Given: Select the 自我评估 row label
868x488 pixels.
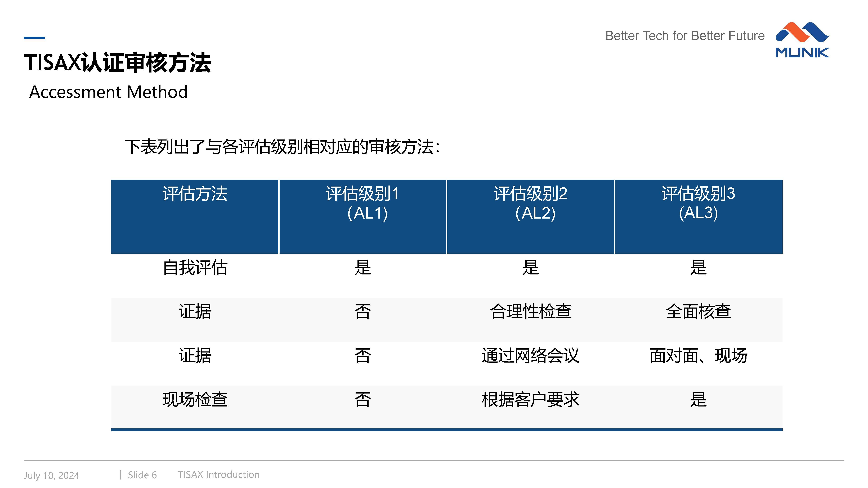Looking at the screenshot, I should pyautogui.click(x=195, y=268).
